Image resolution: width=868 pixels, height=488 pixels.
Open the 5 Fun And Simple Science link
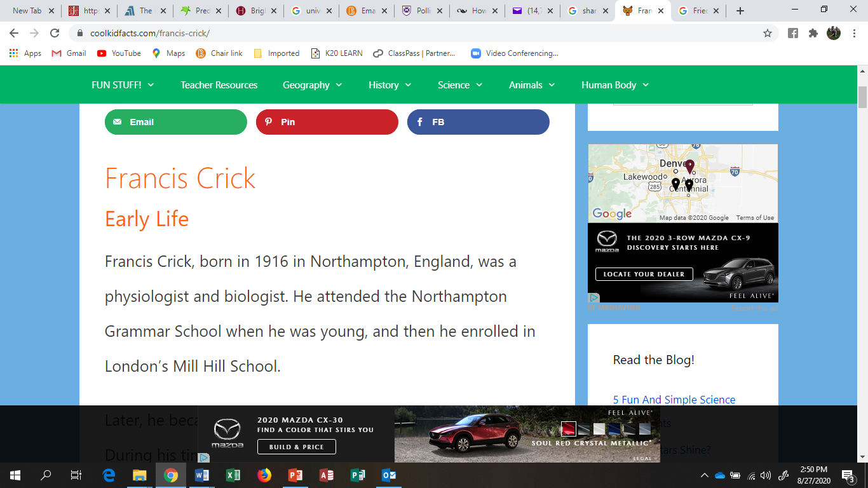coord(674,400)
